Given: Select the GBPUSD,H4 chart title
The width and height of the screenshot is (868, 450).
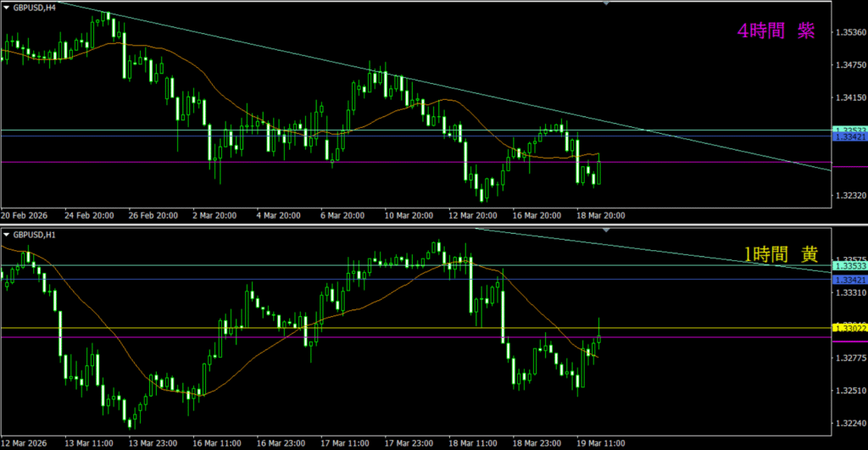Looking at the screenshot, I should pyautogui.click(x=35, y=7).
